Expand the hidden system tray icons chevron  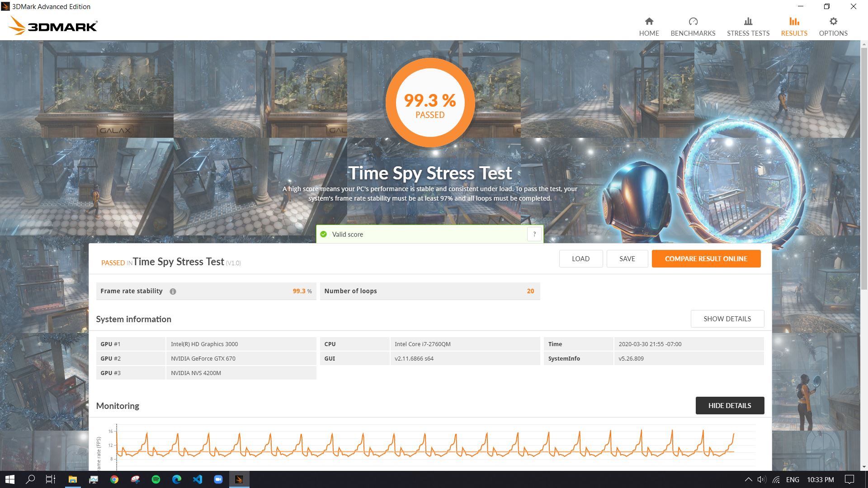coord(748,479)
